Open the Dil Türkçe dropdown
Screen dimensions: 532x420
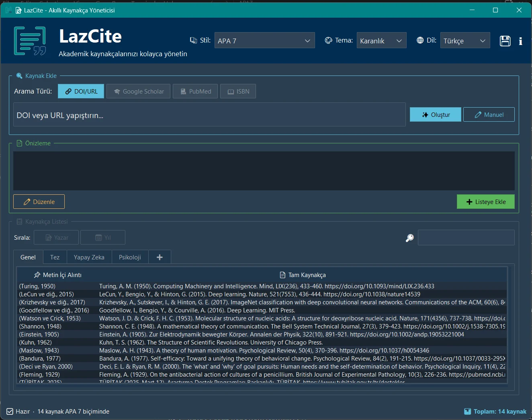tap(465, 40)
